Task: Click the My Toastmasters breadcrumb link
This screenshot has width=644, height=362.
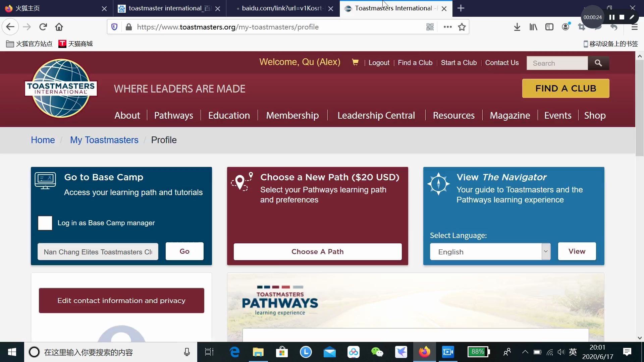Action: [104, 140]
